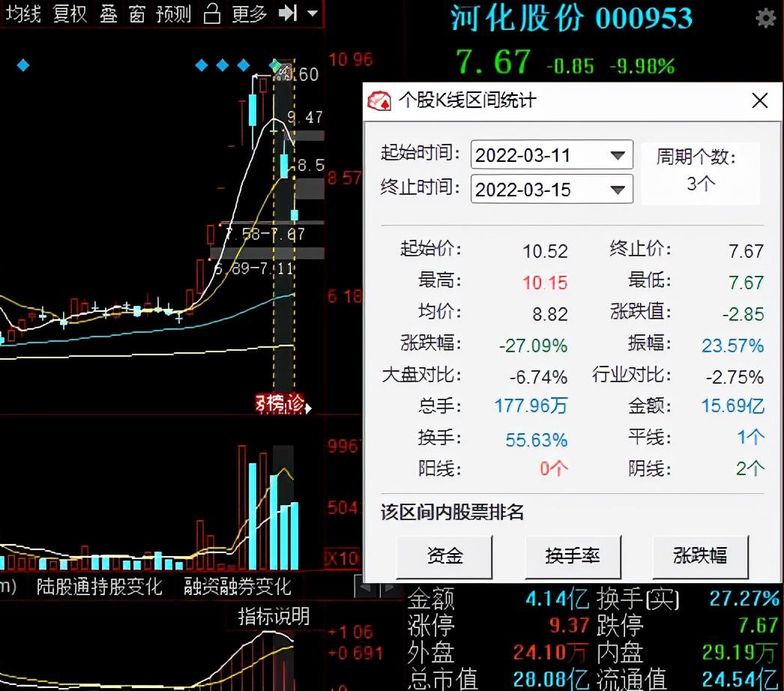Switch to the 陆股通持股变化 tab
This screenshot has width=784, height=691.
coord(100,587)
